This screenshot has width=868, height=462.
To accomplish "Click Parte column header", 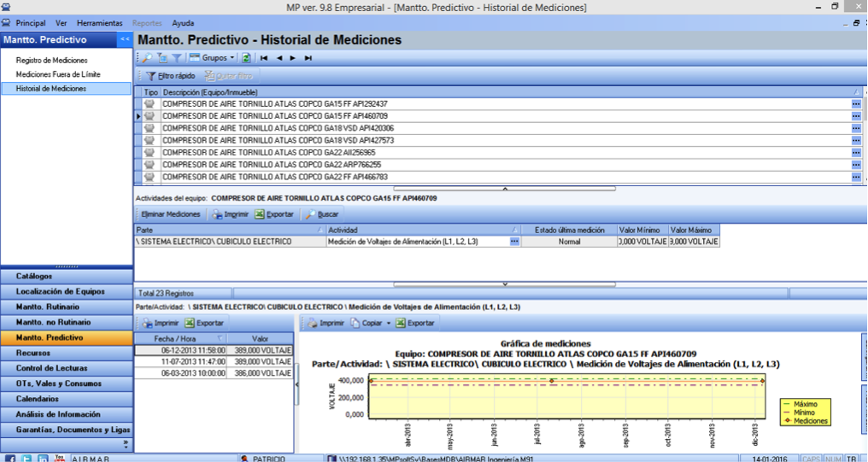I will point(231,230).
